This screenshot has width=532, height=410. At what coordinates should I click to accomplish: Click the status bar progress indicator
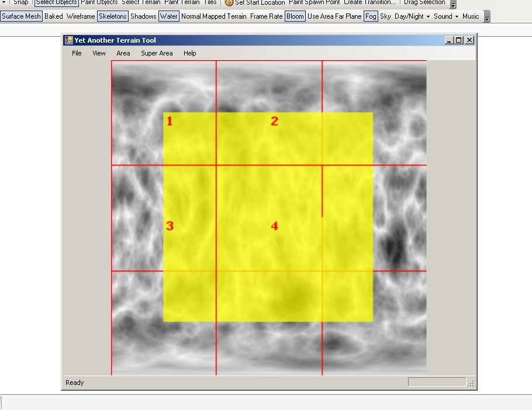pyautogui.click(x=436, y=382)
